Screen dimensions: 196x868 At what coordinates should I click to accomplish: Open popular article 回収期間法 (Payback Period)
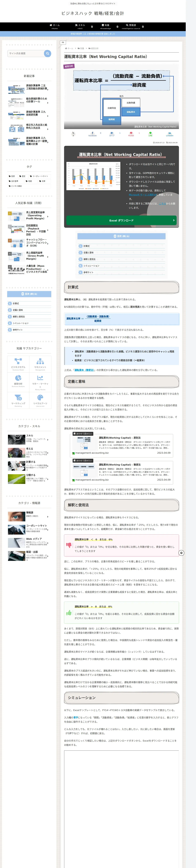(x=28, y=230)
